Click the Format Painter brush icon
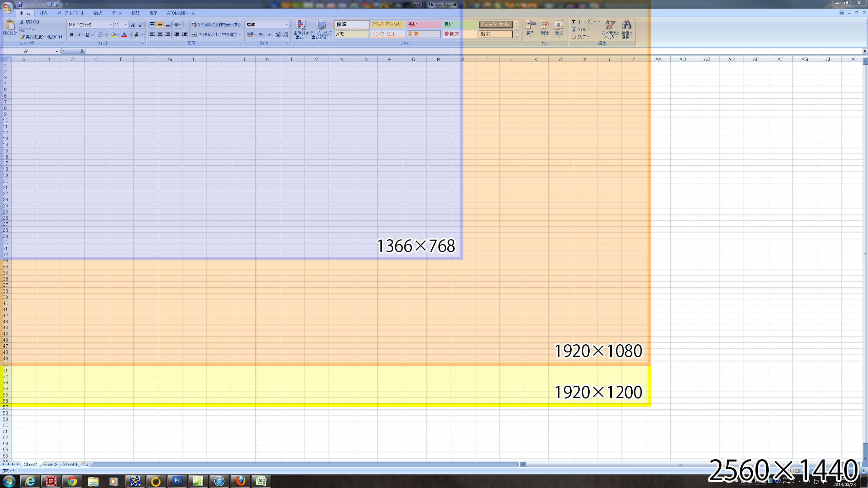This screenshot has height=488, width=868. (x=22, y=37)
